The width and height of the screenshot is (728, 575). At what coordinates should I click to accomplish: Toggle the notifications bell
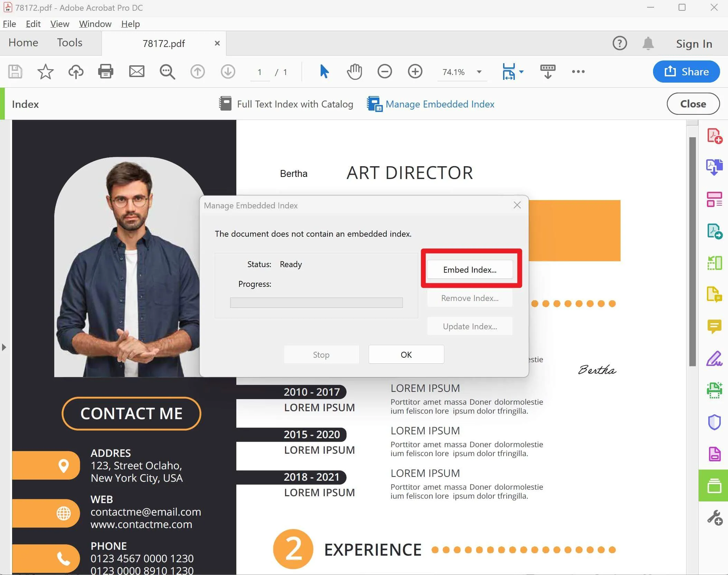point(648,43)
